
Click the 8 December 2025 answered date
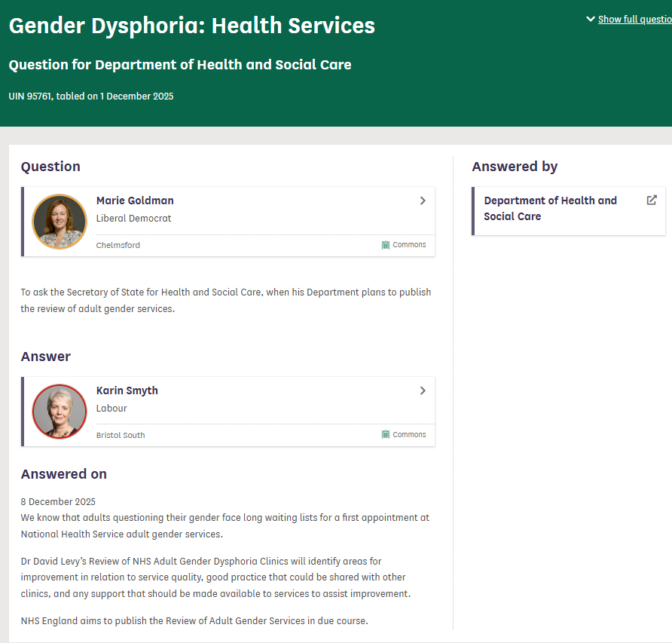click(58, 502)
